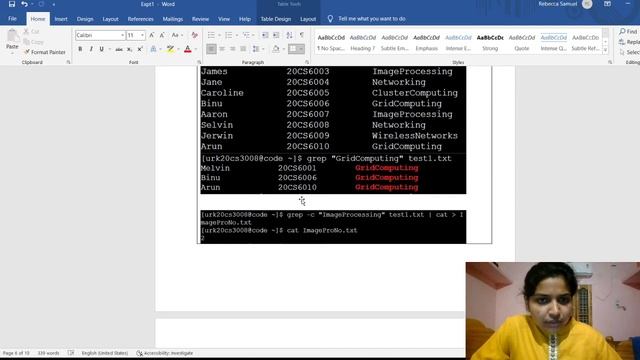Apply subscript formatting
The height and width of the screenshot is (360, 640).
coord(129,49)
